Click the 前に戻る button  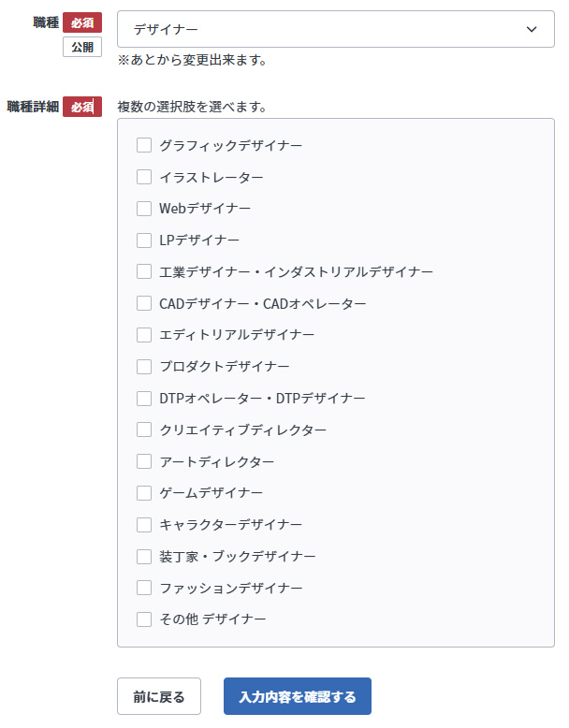(x=158, y=697)
